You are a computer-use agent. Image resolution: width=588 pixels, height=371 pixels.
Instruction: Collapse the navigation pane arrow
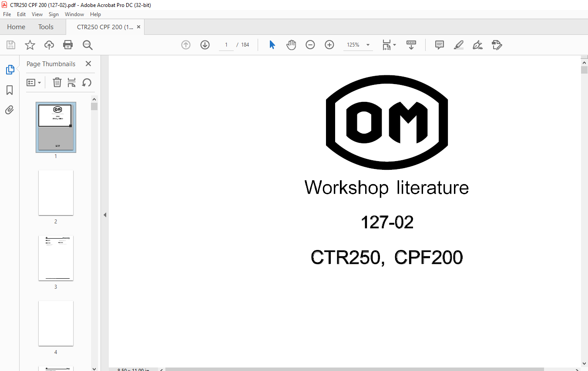(105, 215)
